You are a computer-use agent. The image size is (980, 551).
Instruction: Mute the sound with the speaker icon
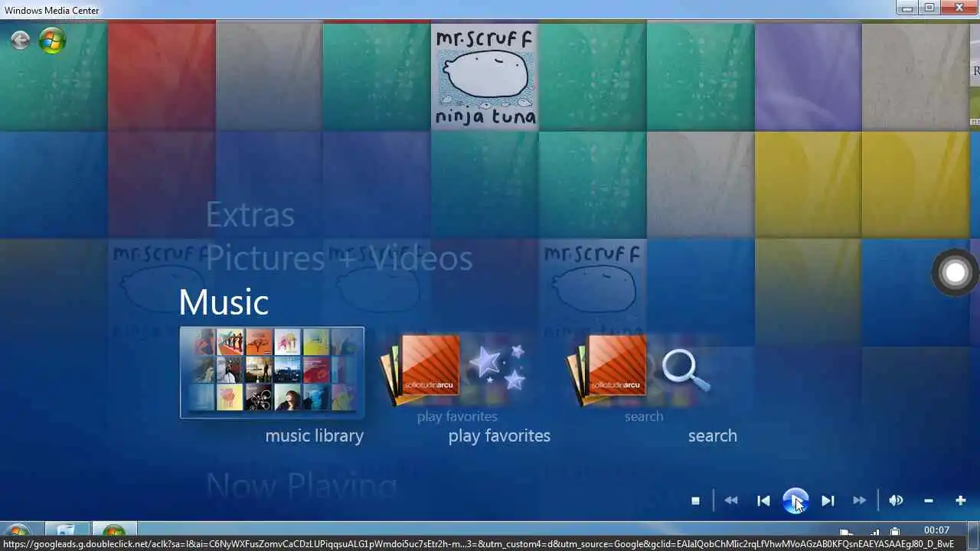click(x=896, y=500)
